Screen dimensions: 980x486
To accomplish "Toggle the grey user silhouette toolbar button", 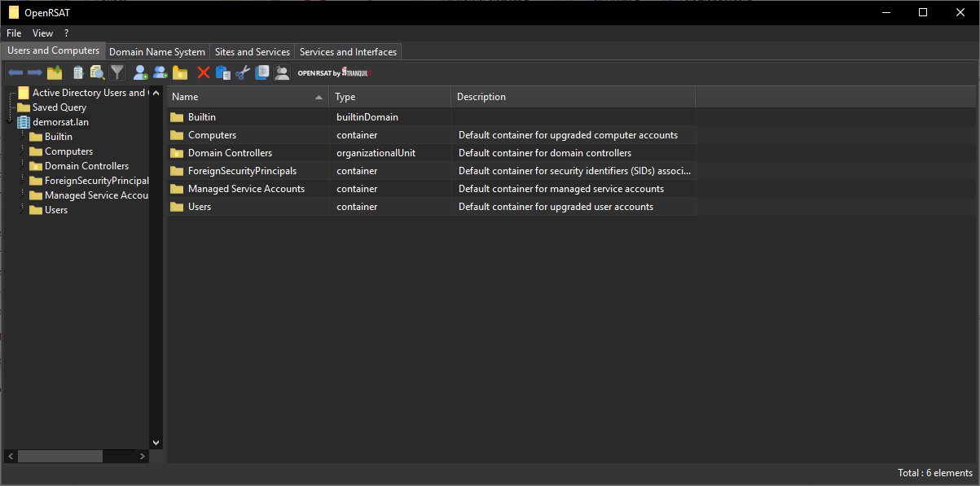I will pos(282,73).
